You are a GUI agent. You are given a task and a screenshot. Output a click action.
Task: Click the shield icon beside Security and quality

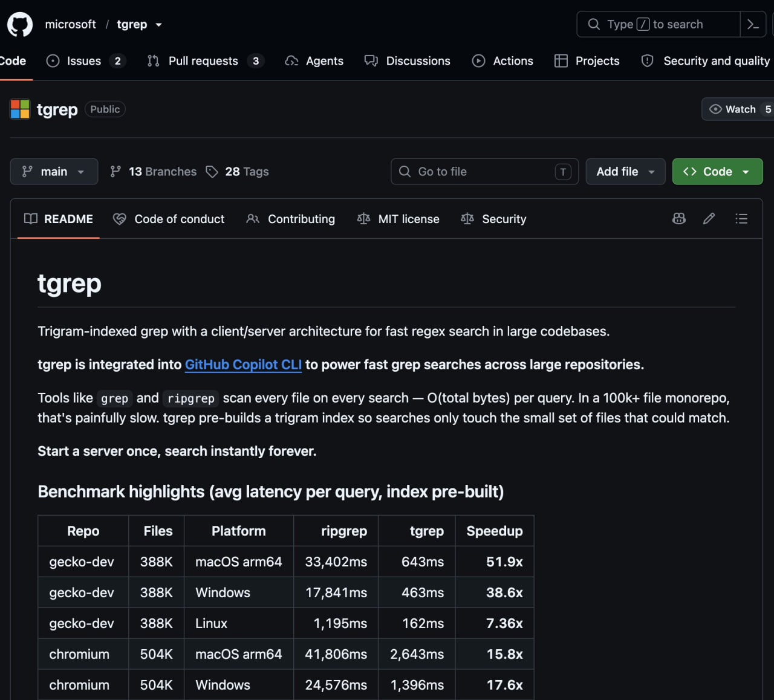tap(647, 61)
